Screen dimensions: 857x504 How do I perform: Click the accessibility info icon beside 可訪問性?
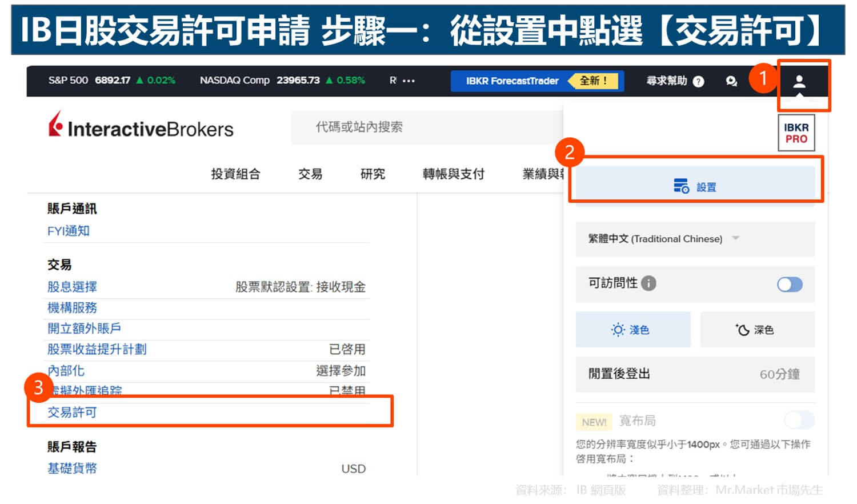650,282
